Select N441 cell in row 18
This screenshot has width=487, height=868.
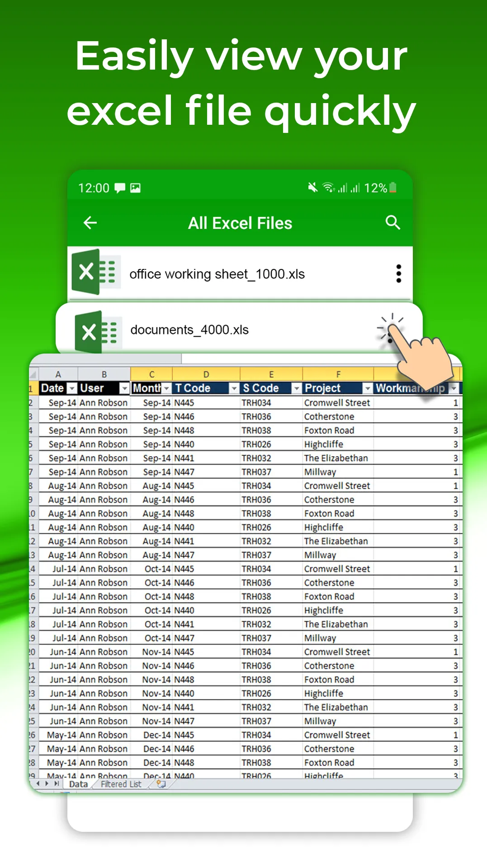click(206, 624)
